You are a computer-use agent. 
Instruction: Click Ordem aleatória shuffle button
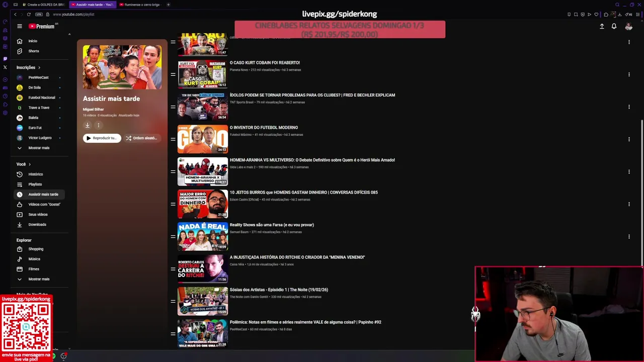pos(142,138)
